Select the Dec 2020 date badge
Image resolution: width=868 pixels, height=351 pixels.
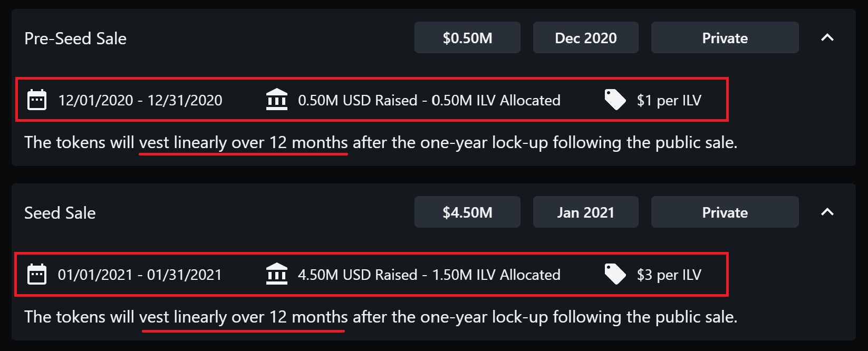pyautogui.click(x=585, y=37)
